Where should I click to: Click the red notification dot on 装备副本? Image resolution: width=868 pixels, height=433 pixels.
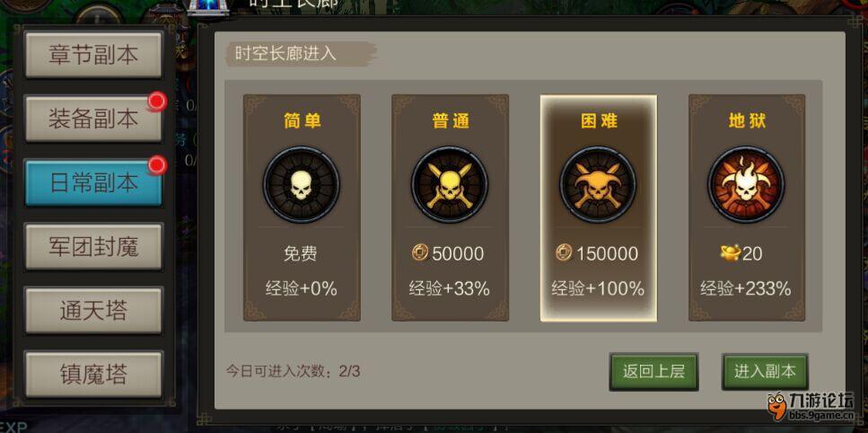[157, 102]
